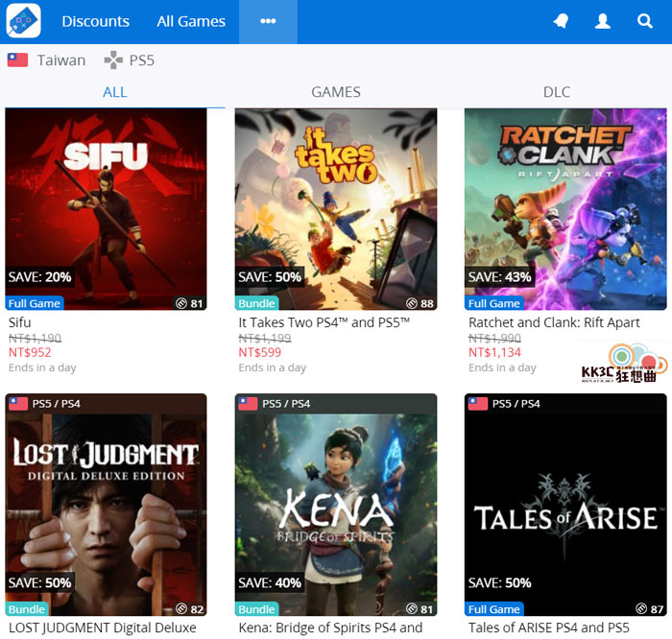The image size is (672, 639).
Task: Click Sifu's Metacritic score icon 81
Action: (189, 303)
